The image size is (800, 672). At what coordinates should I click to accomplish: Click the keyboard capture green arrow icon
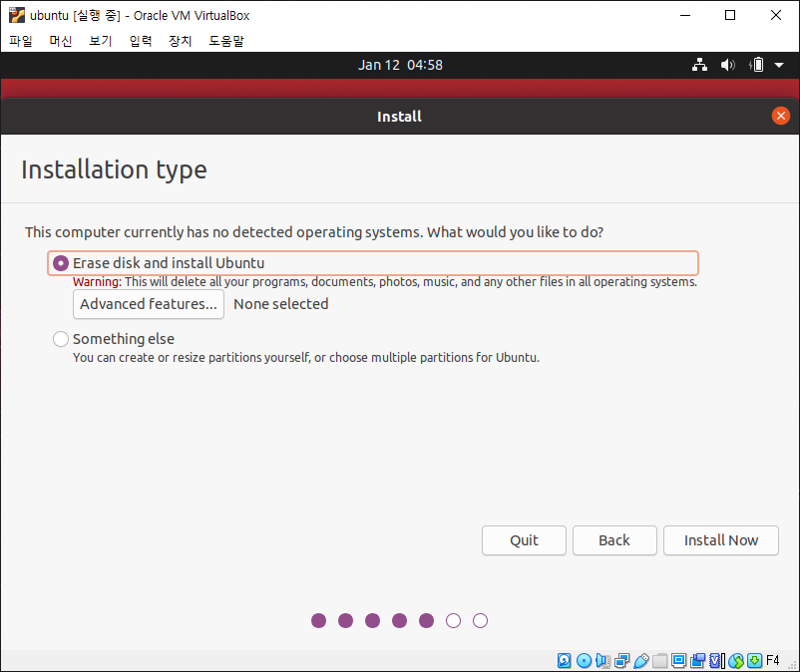coord(754,661)
